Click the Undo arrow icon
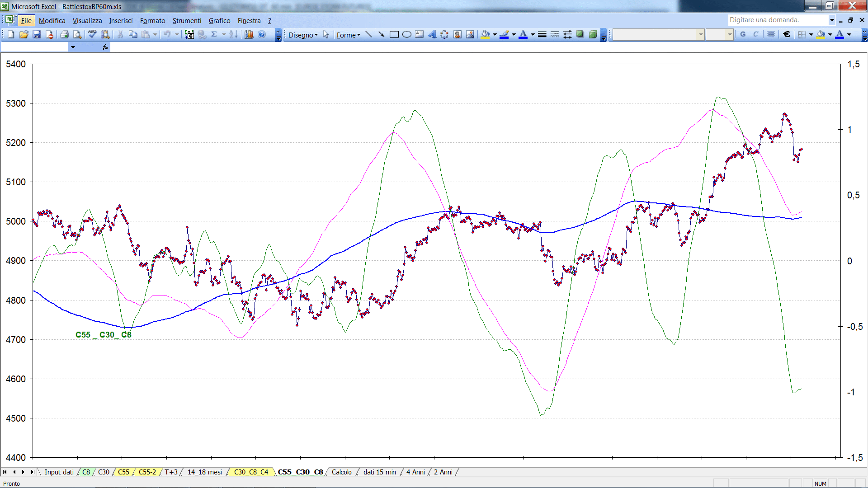Viewport: 868px width, 488px height. pos(167,35)
